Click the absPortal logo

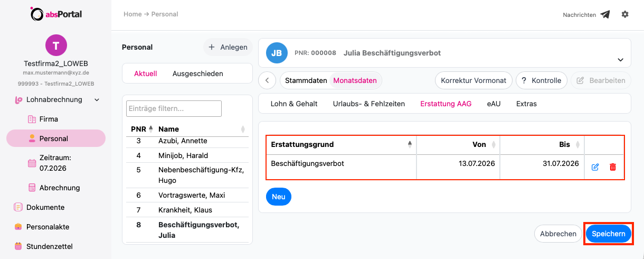click(56, 14)
